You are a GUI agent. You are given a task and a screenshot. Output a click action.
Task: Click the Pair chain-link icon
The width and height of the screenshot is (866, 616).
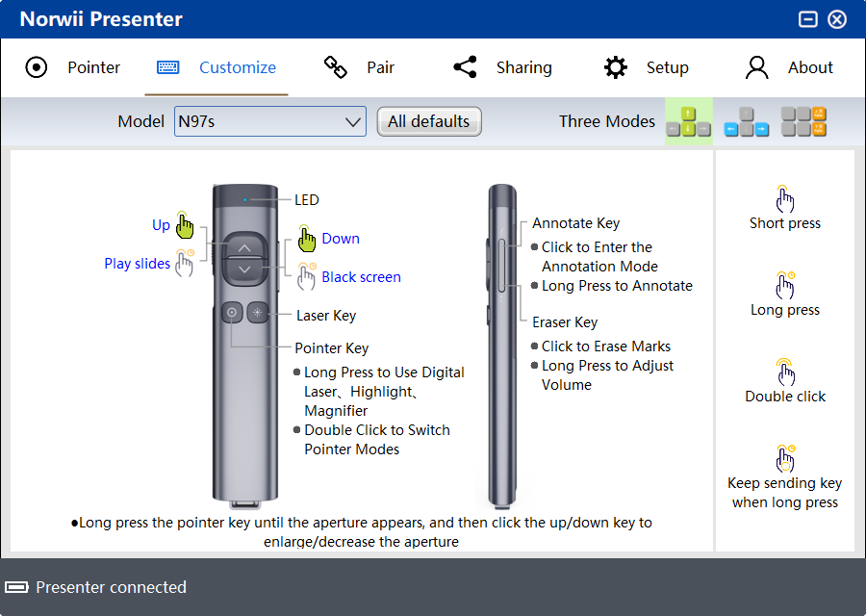click(335, 67)
